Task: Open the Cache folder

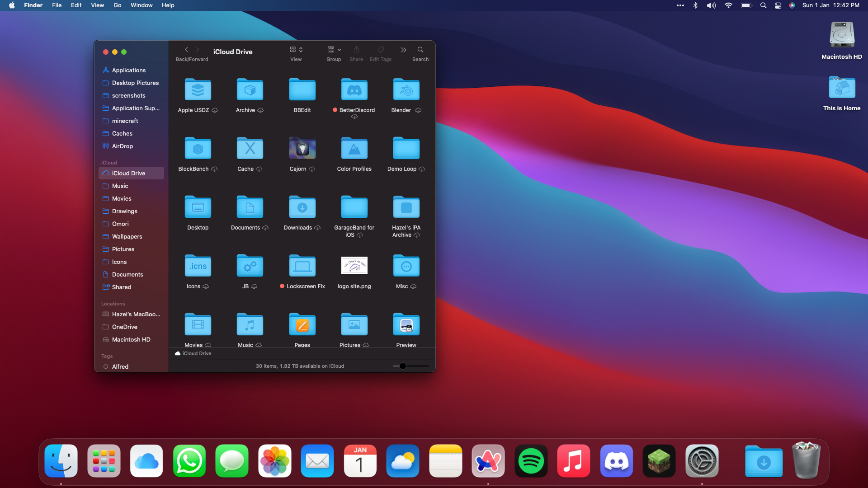Action: point(250,148)
